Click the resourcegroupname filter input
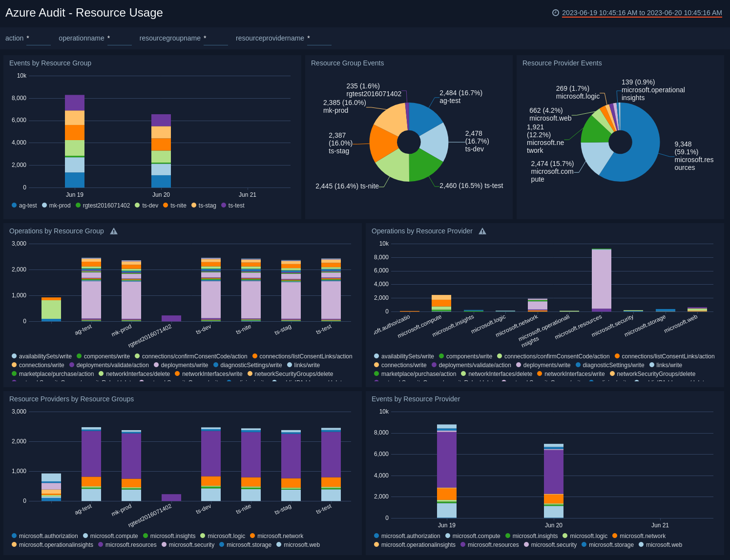Image resolution: width=730 pixels, height=560 pixels. pyautogui.click(x=216, y=39)
